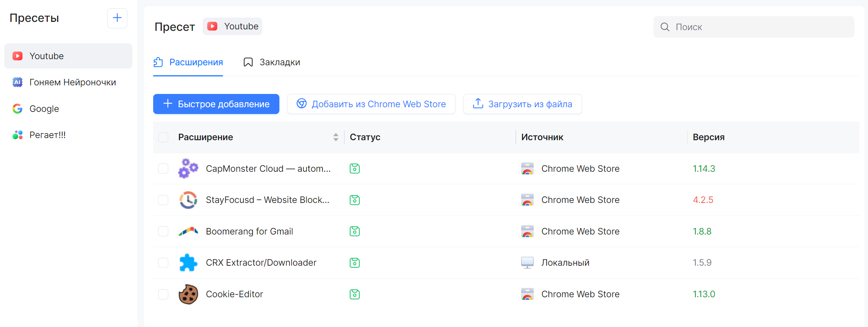Click the Boomerang for Gmail icon
Viewport: 868px width, 327px height.
coord(188,232)
